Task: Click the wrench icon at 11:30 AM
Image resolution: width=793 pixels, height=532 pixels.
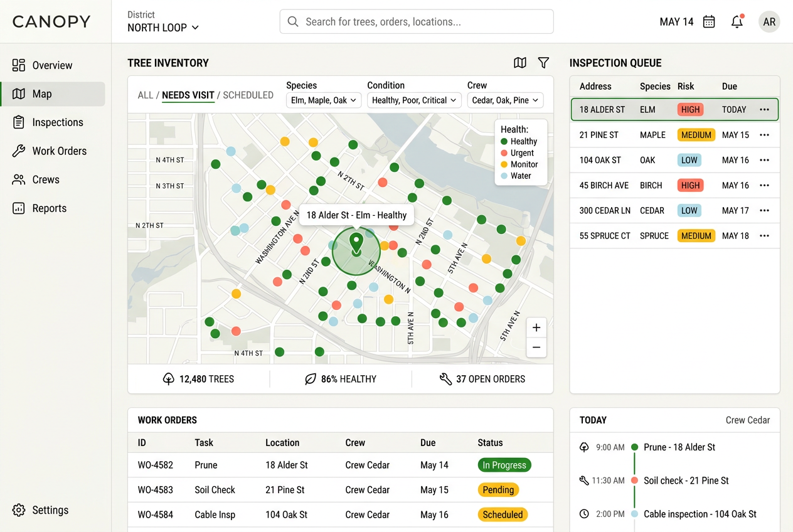Action: 584,481
